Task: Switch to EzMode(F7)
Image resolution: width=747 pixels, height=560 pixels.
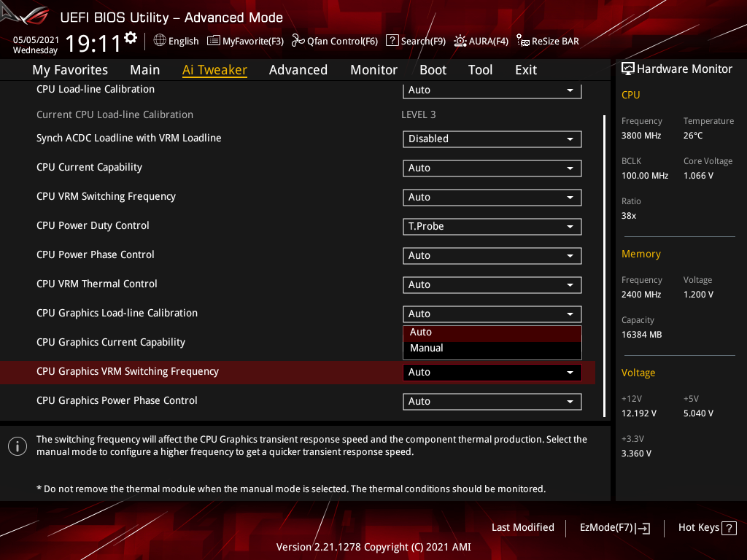Action: (x=614, y=528)
